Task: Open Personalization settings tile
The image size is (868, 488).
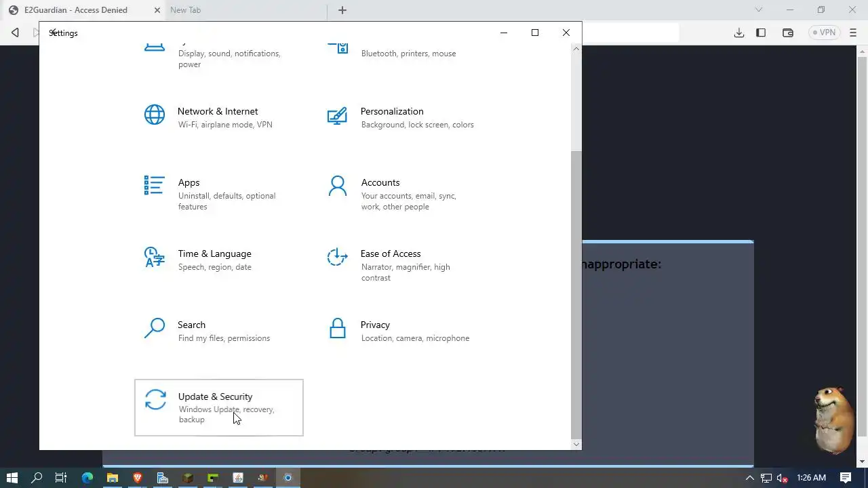Action: pyautogui.click(x=401, y=117)
